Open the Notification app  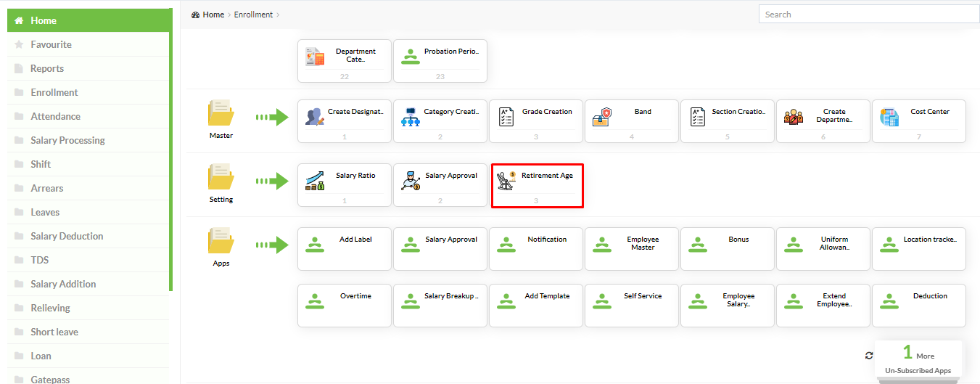click(536, 249)
